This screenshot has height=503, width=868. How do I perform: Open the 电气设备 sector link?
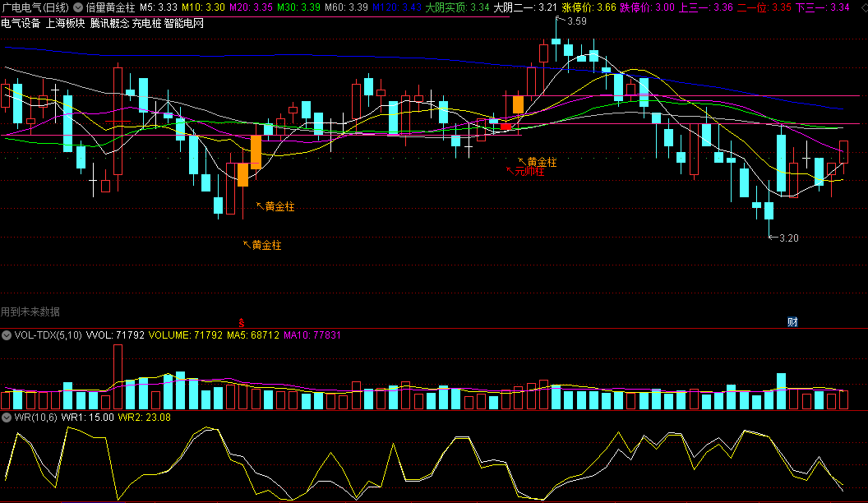[x=21, y=24]
